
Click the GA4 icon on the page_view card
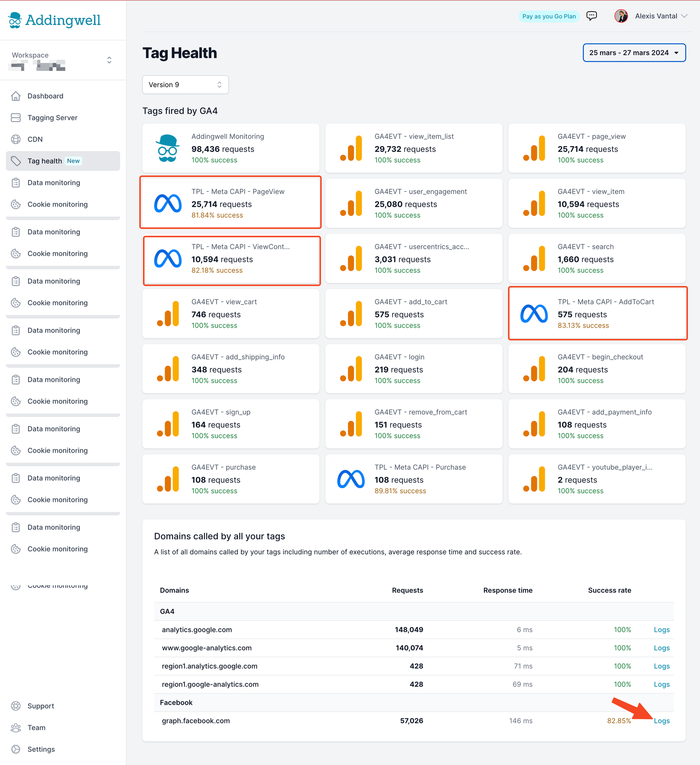[x=534, y=148]
